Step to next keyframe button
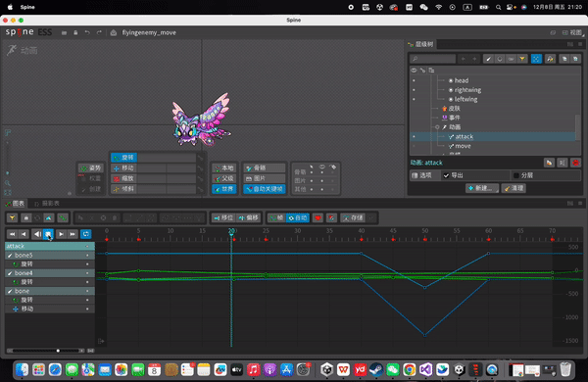 [61, 234]
